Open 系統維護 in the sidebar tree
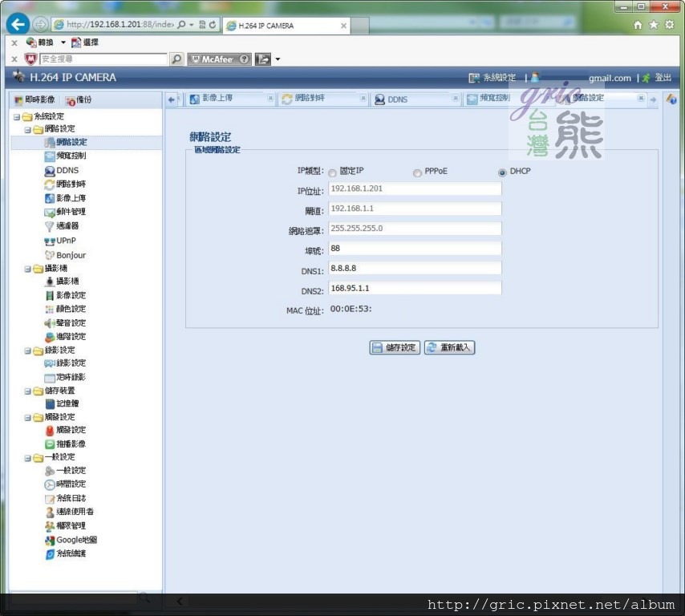Image resolution: width=685 pixels, height=616 pixels. [65, 553]
